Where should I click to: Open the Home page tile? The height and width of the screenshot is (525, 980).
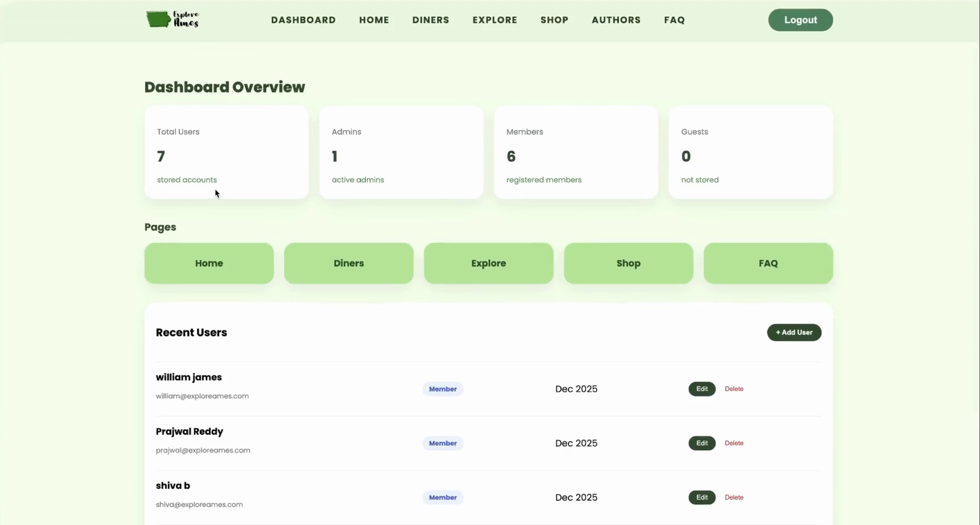(x=209, y=263)
